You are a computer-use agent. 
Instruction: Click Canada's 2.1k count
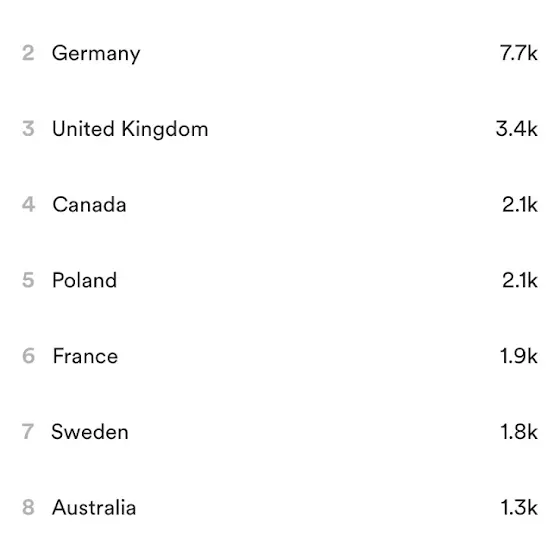coord(520,205)
